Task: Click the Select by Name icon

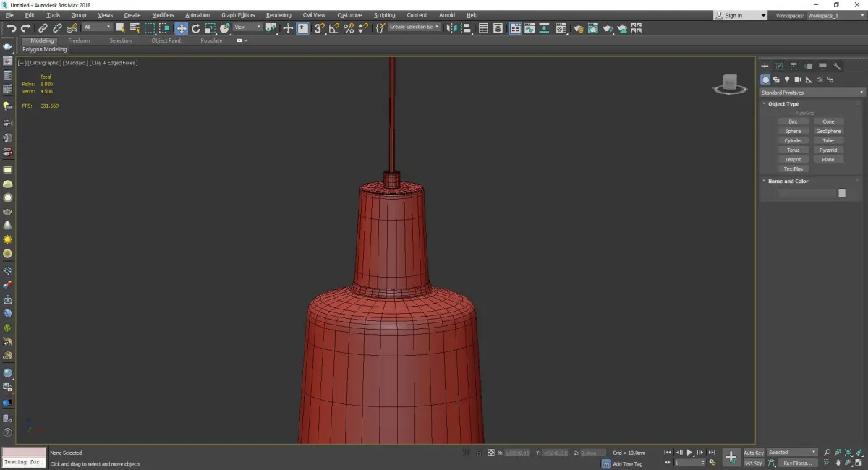Action: click(135, 28)
